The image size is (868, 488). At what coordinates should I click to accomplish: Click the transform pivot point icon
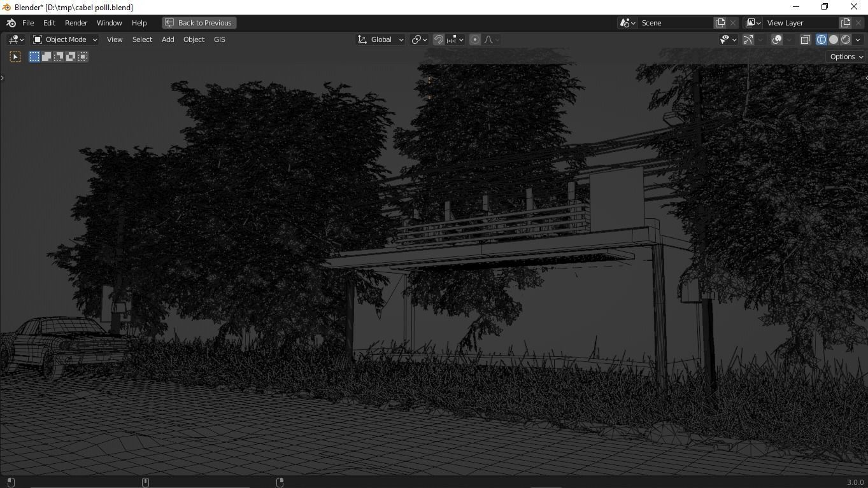click(417, 39)
